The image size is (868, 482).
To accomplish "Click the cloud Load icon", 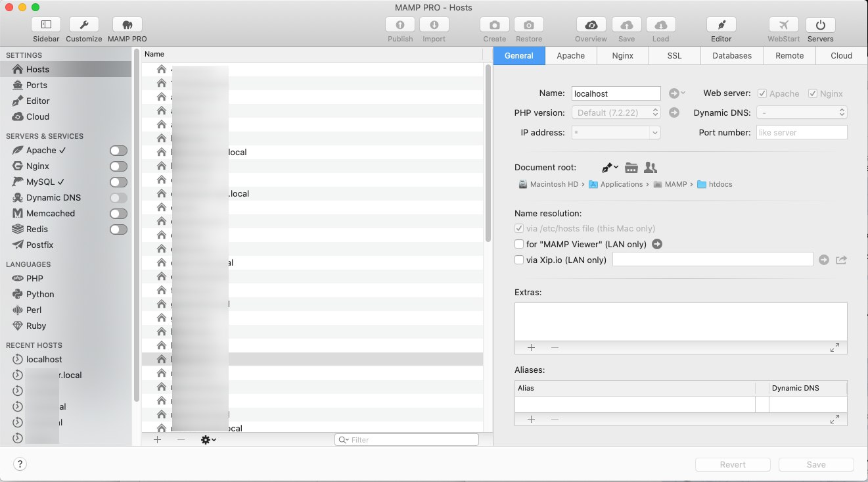I will point(661,24).
